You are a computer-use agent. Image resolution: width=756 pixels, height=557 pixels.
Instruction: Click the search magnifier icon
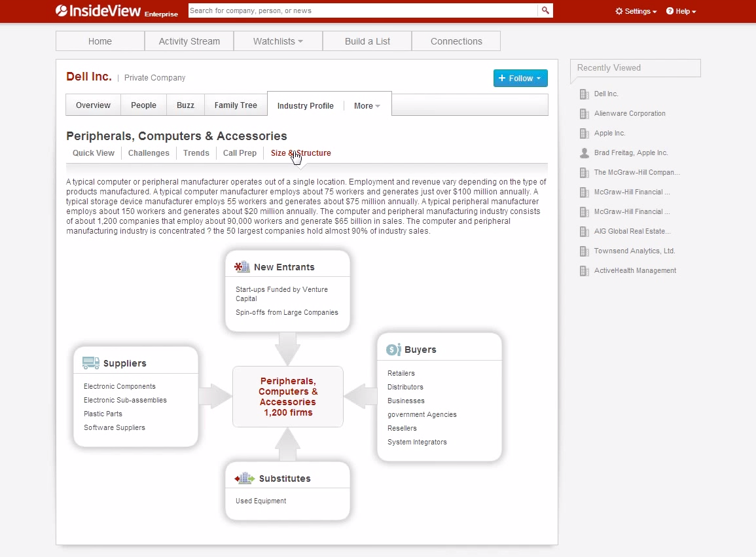545,10
